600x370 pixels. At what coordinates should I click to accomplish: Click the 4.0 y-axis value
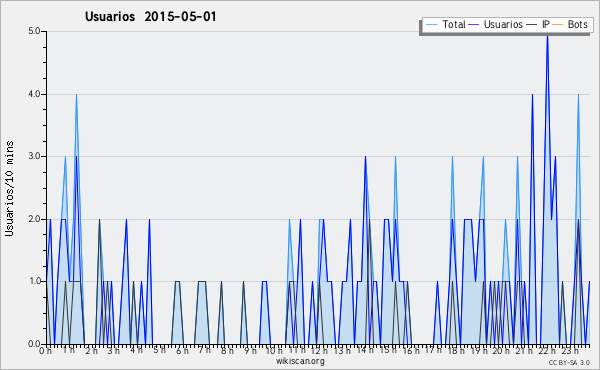tap(34, 94)
